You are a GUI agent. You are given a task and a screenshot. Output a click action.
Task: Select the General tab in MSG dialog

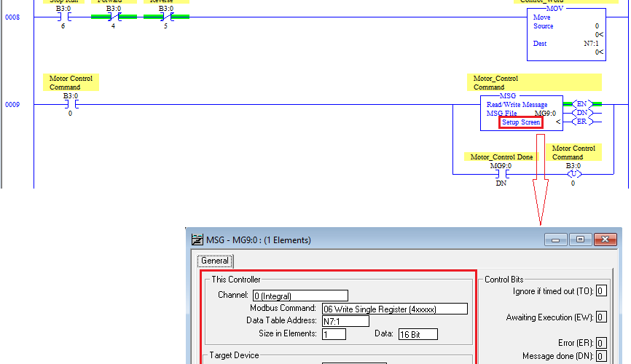pyautogui.click(x=215, y=261)
